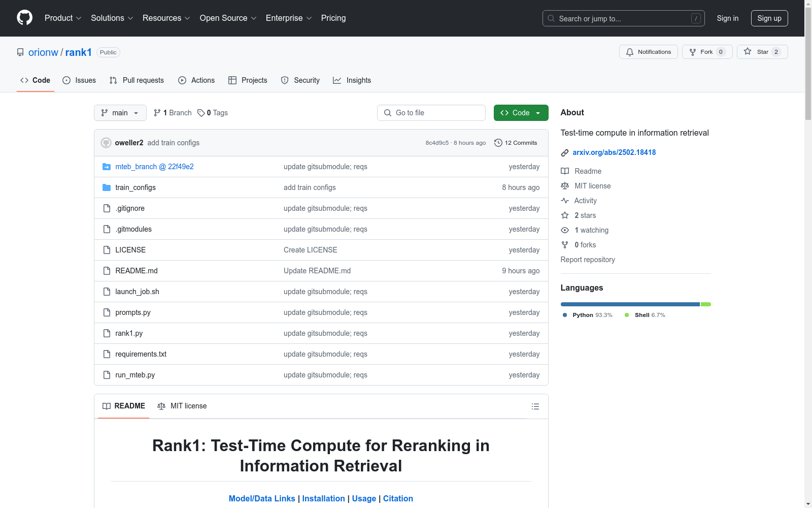Click the commit history clock icon
The width and height of the screenshot is (812, 508).
[x=498, y=143]
